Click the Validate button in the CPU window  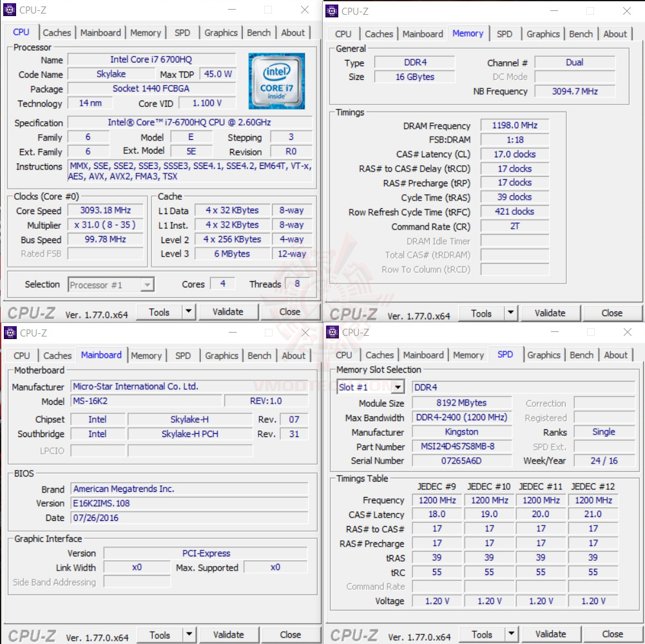(229, 311)
